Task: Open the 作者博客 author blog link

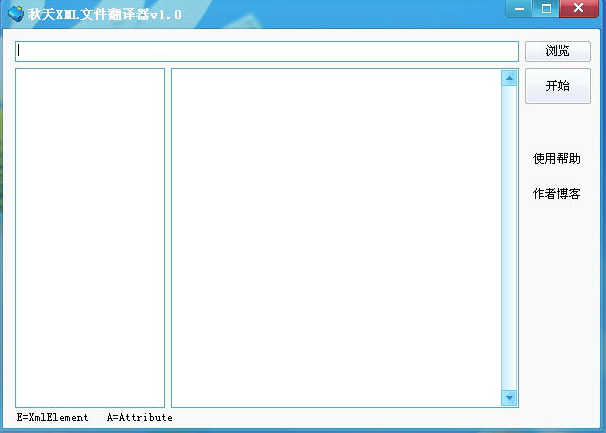Action: 557,193
